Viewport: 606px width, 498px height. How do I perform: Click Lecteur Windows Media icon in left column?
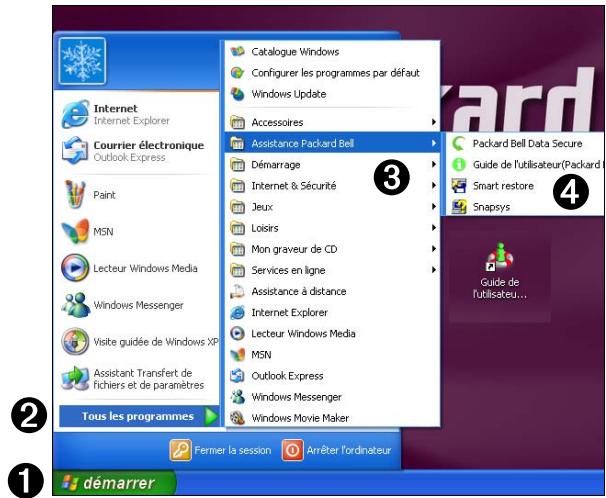click(x=75, y=268)
